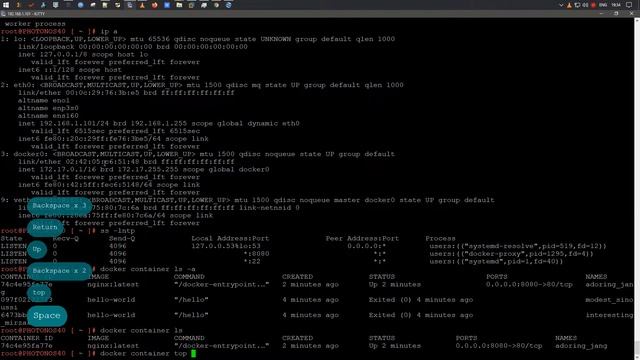Click the 'inet 127.0.0.1/8 scope host lo' line
640x360 pixels.
83,54
